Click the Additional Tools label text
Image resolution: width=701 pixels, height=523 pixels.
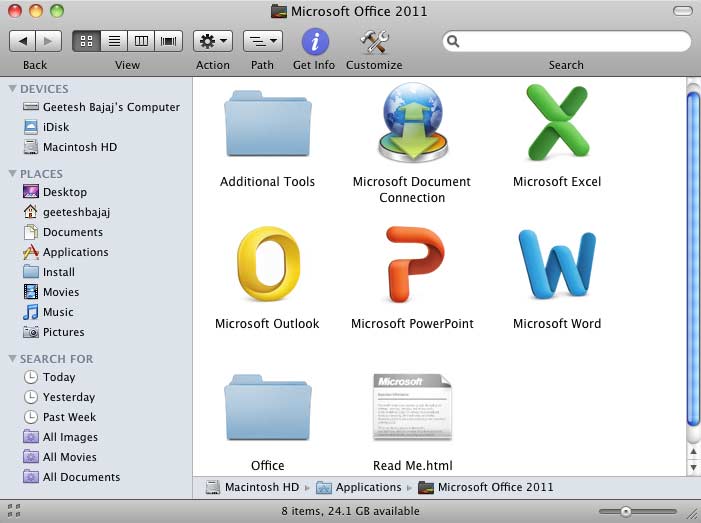pyautogui.click(x=267, y=182)
